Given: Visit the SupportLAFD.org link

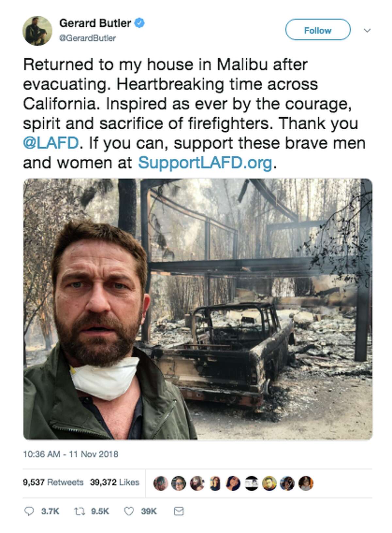Looking at the screenshot, I should coord(205,163).
